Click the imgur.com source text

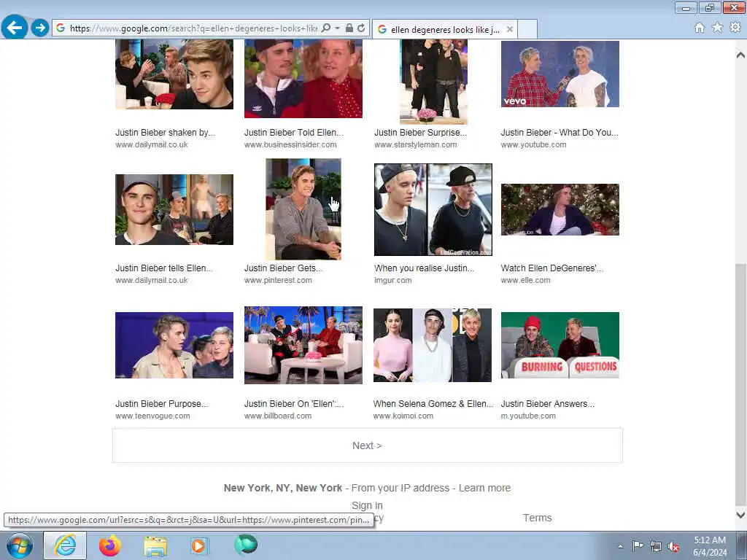coord(393,281)
